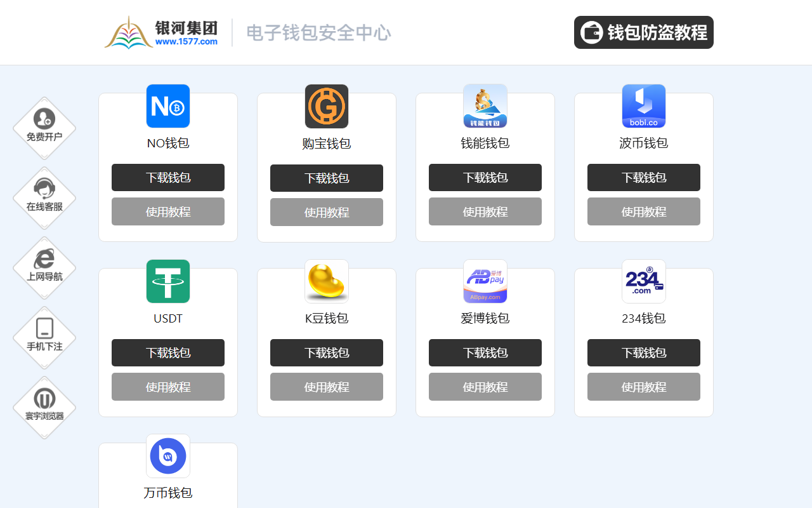
Task: Click the 234钱包 icon
Action: [x=644, y=281]
